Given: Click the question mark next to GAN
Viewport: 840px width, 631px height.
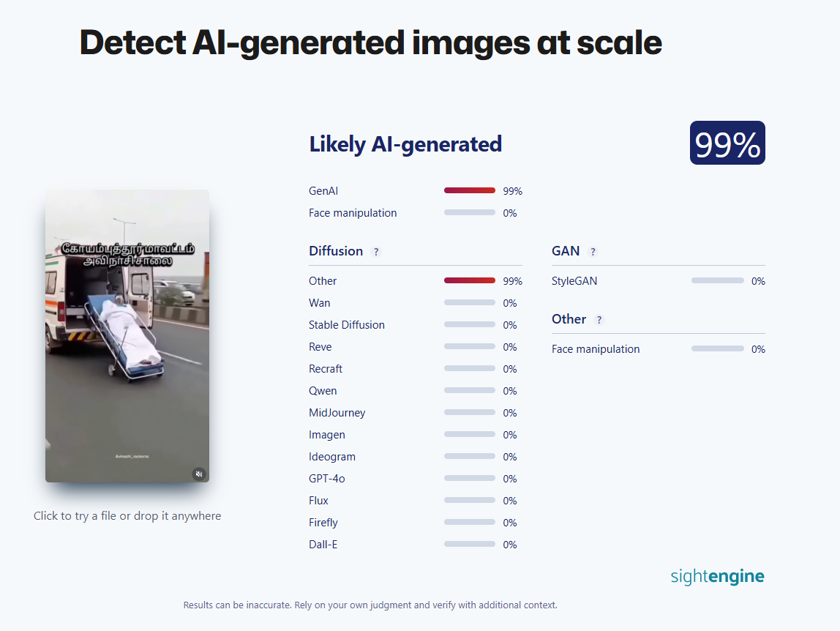Looking at the screenshot, I should (x=593, y=252).
